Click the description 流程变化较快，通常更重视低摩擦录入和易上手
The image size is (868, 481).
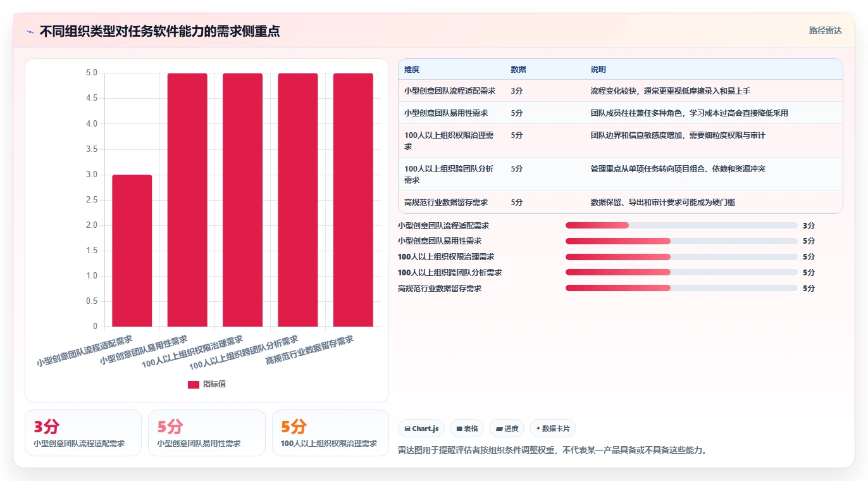tap(671, 91)
